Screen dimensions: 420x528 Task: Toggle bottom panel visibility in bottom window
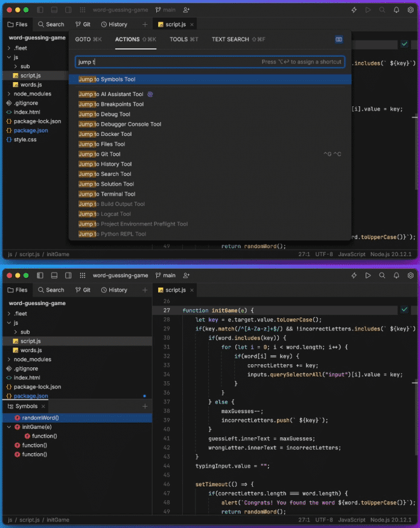coord(54,275)
